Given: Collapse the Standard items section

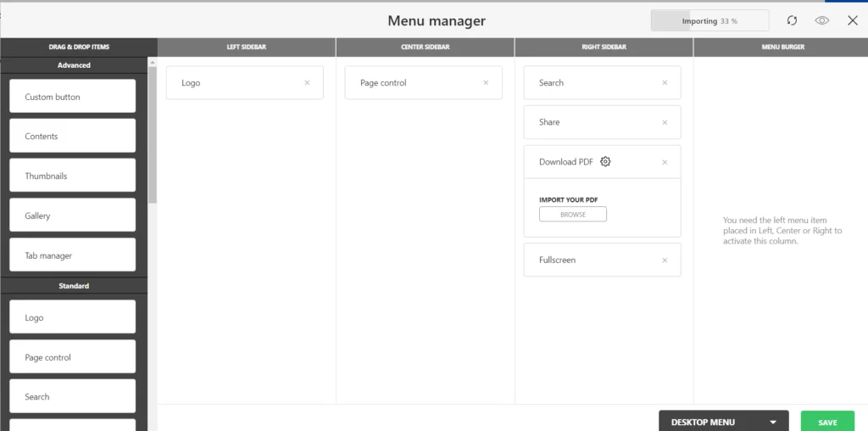Looking at the screenshot, I should pyautogui.click(x=74, y=286).
